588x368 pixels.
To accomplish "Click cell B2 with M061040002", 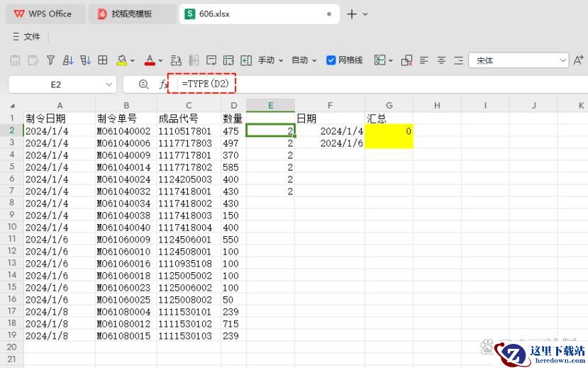I will point(126,130).
